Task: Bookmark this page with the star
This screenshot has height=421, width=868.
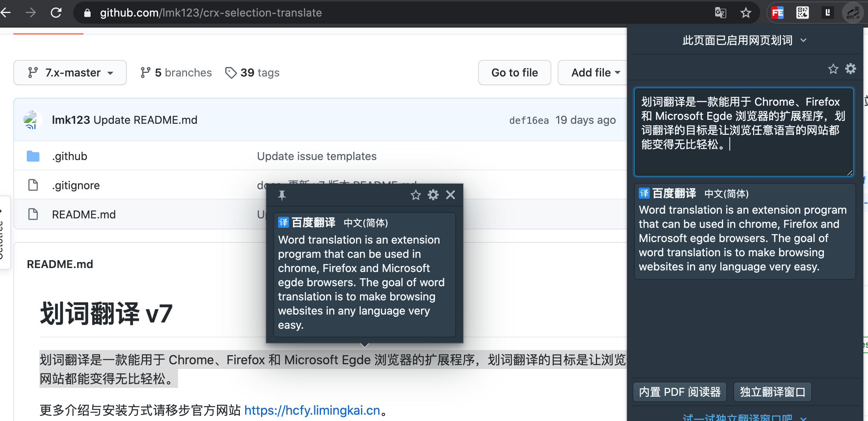Action: click(746, 13)
